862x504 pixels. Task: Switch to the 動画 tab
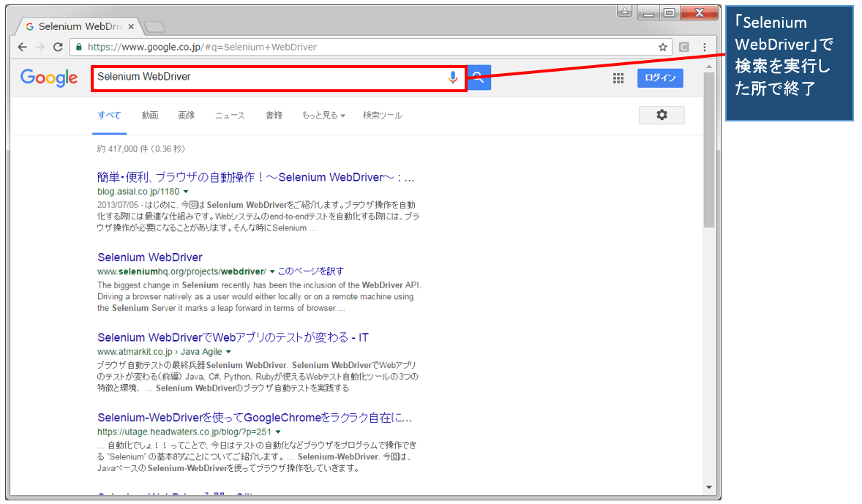point(149,116)
